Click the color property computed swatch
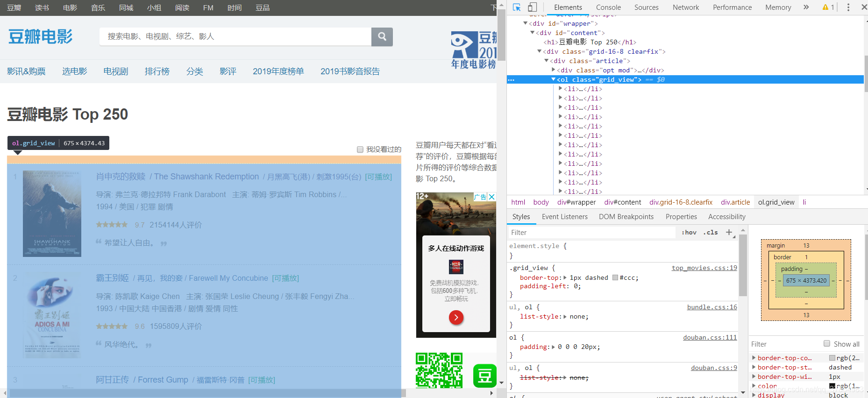868x398 pixels. (x=832, y=386)
